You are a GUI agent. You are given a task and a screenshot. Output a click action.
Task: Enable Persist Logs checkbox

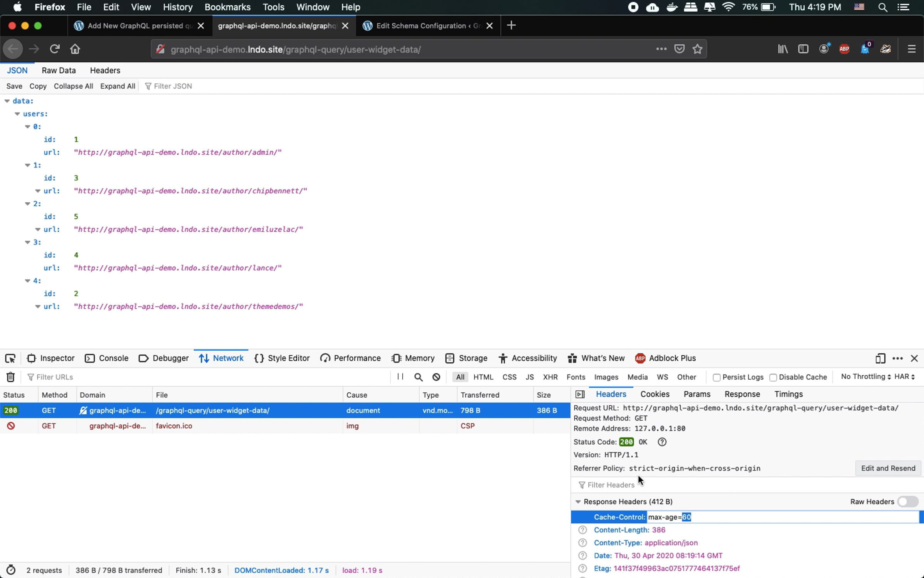tap(716, 377)
